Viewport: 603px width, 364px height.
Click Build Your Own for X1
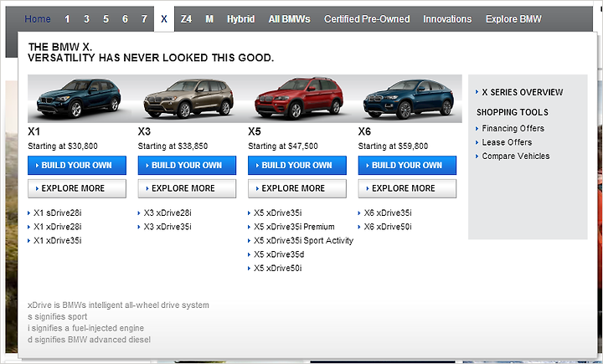click(77, 166)
